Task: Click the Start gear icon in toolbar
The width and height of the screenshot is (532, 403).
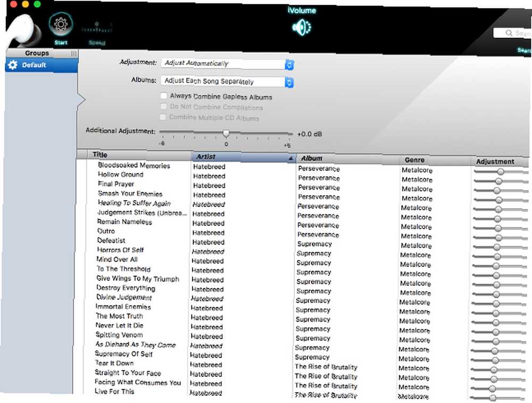Action: [x=61, y=24]
